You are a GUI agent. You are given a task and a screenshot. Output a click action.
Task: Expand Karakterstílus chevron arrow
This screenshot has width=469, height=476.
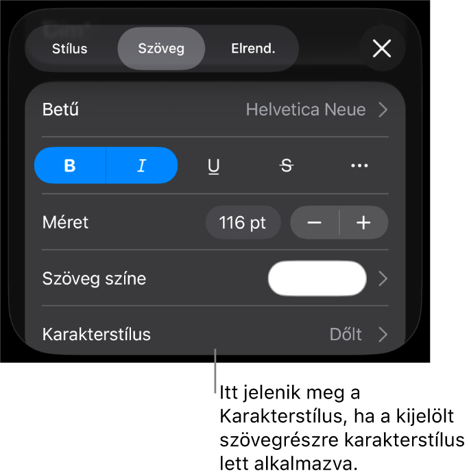pyautogui.click(x=383, y=335)
